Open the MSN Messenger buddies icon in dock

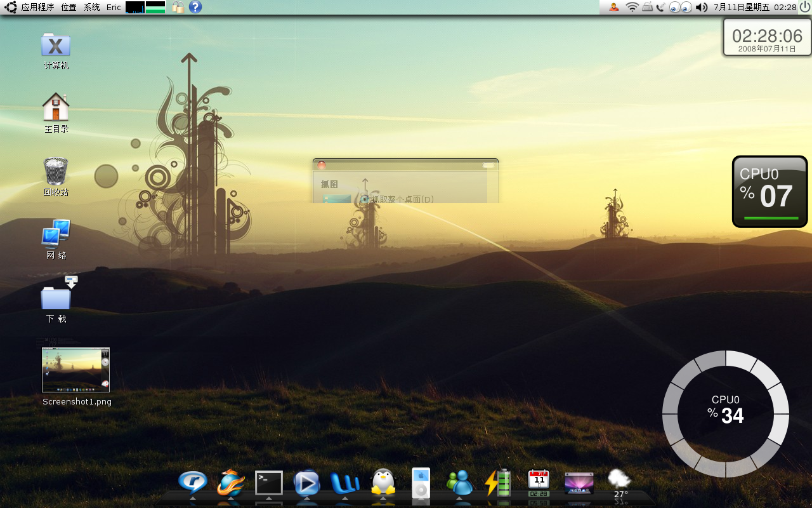pos(459,483)
